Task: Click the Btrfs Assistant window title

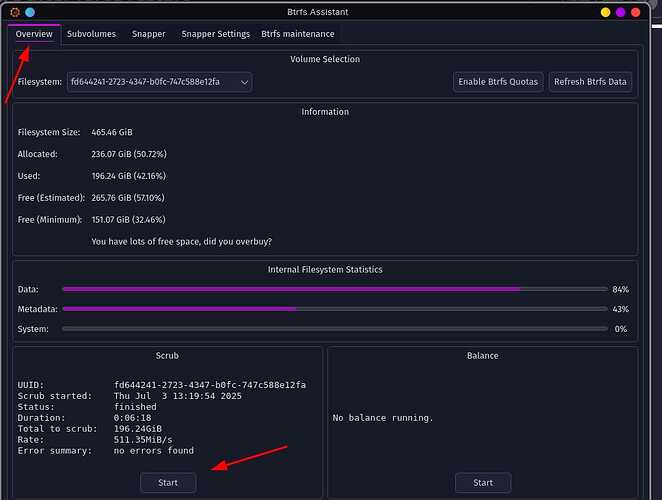Action: click(x=318, y=12)
